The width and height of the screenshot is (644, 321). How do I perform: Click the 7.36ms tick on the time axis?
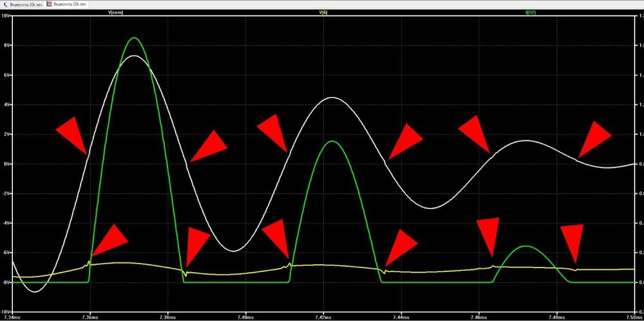[x=90, y=317]
